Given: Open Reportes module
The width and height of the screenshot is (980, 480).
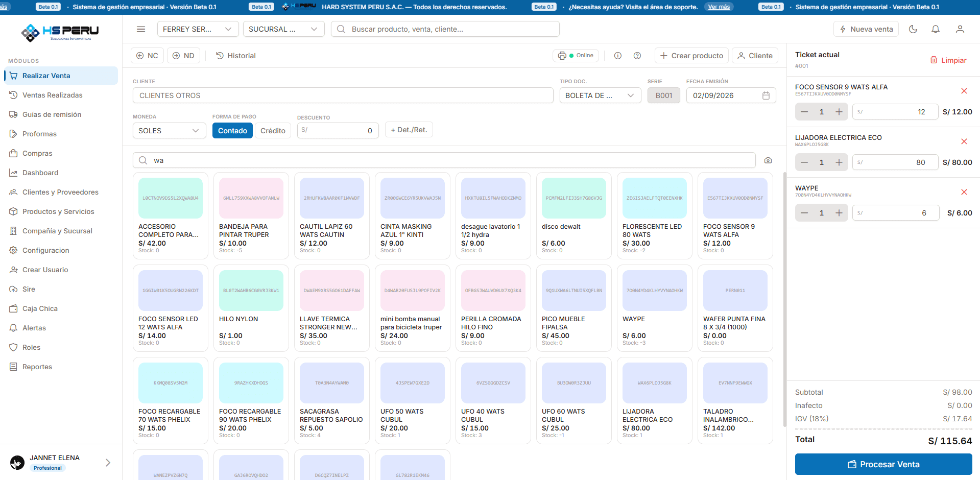Looking at the screenshot, I should (x=61, y=367).
